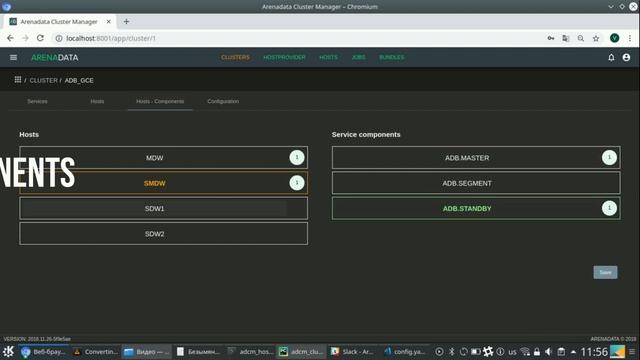Screen dimensions: 640x360
Task: Expand hidden tray icons with up arrow
Action: [x=573, y=351]
